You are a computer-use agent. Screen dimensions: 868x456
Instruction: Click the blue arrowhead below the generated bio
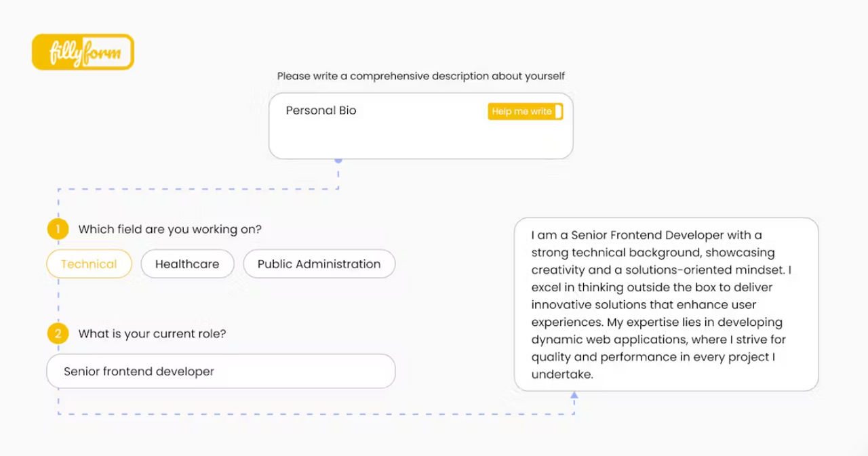[x=574, y=394]
